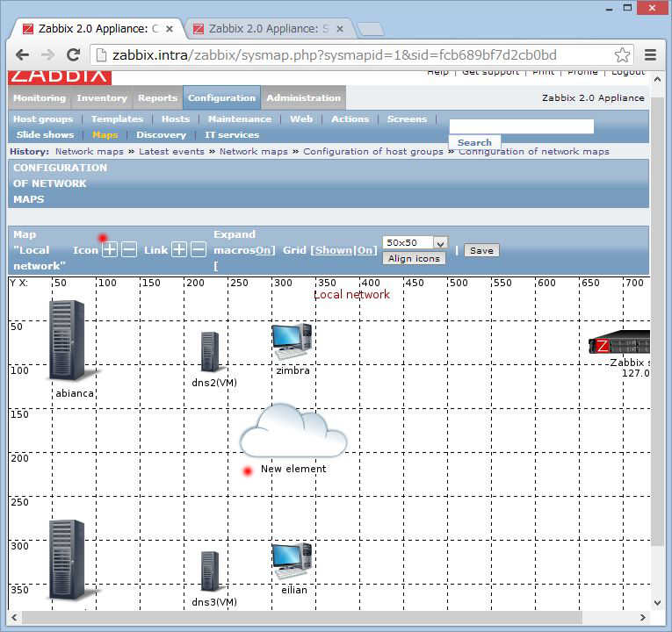The image size is (672, 632).
Task: Open the Configuration menu
Action: (221, 97)
